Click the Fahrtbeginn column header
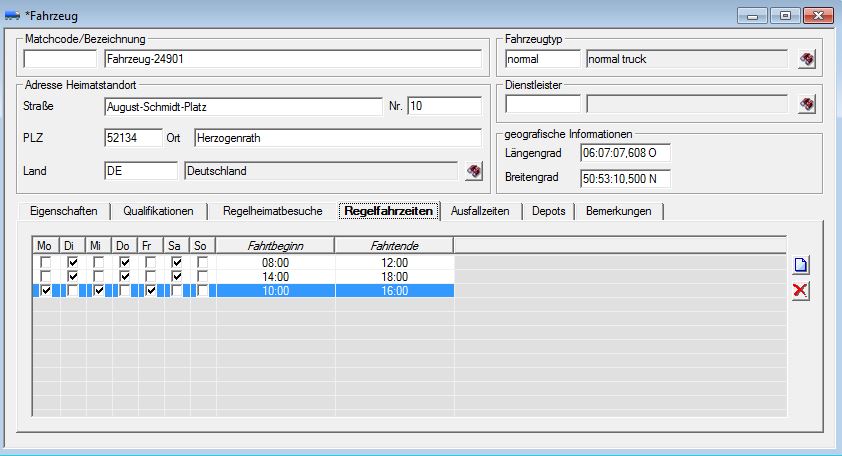 (275, 245)
